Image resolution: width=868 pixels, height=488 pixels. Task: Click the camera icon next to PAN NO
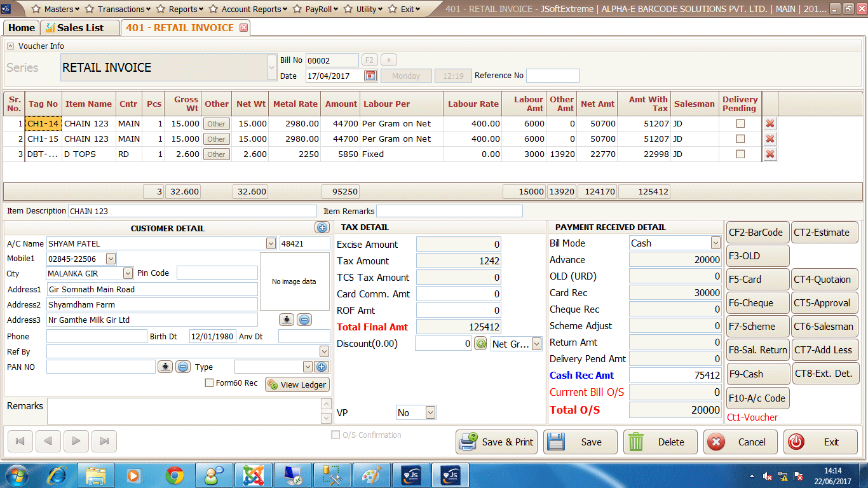tap(165, 367)
